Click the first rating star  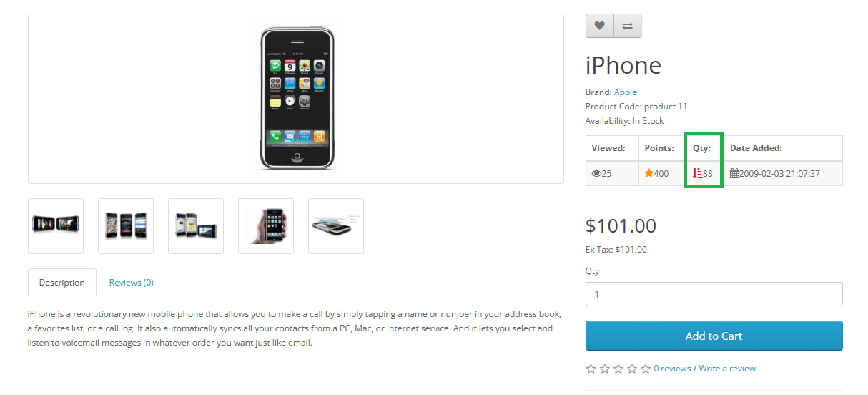coord(591,369)
